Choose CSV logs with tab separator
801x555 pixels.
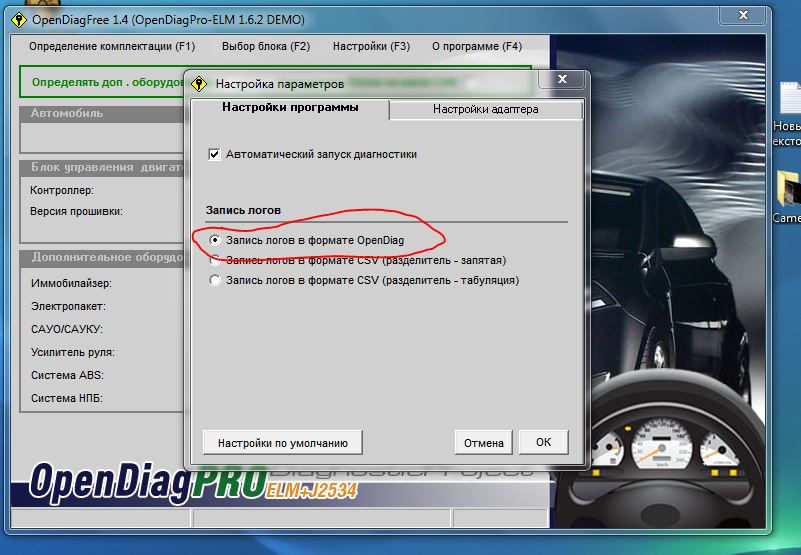pyautogui.click(x=215, y=281)
